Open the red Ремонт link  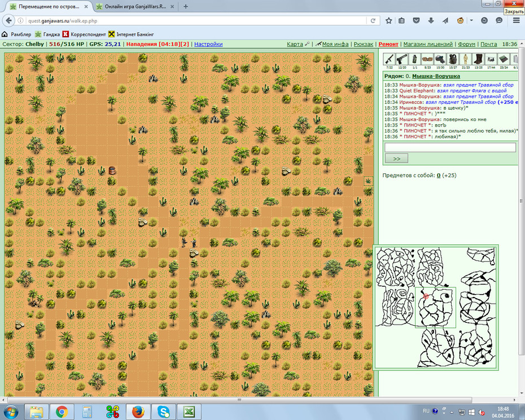pos(388,44)
